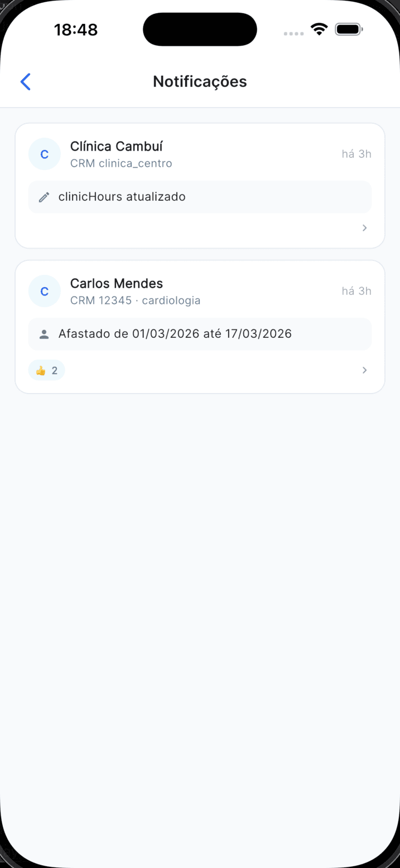
Task: Tap the cellular signal dots in status bar
Action: click(x=293, y=33)
